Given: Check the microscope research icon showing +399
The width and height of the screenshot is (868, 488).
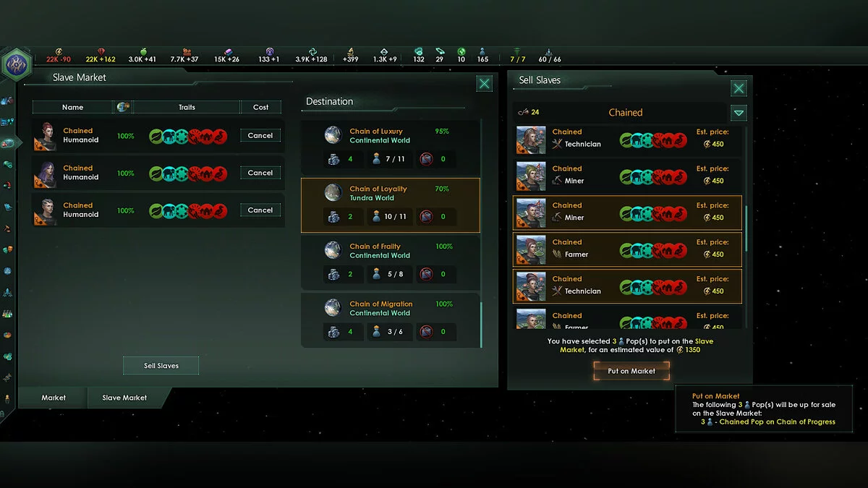Looking at the screenshot, I should click(x=352, y=52).
